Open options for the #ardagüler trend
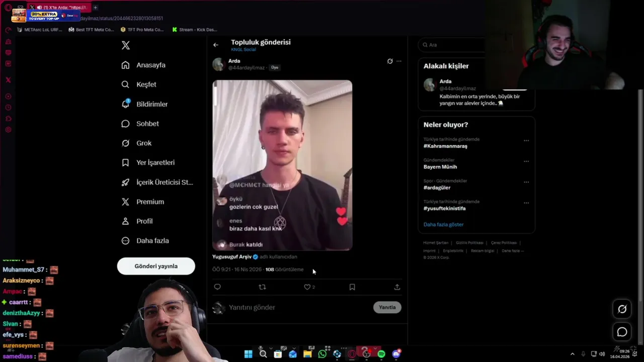 coord(526,183)
